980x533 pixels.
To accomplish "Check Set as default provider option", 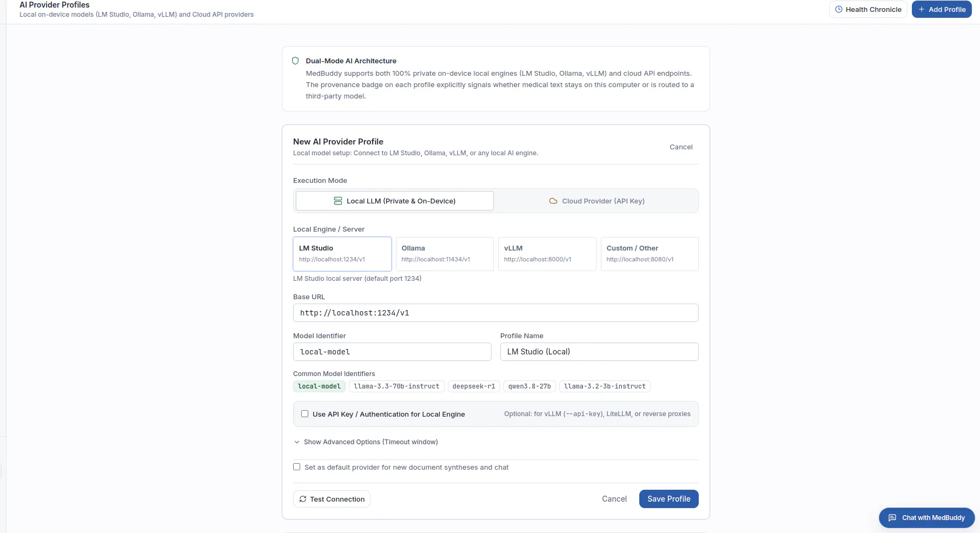I will click(297, 467).
